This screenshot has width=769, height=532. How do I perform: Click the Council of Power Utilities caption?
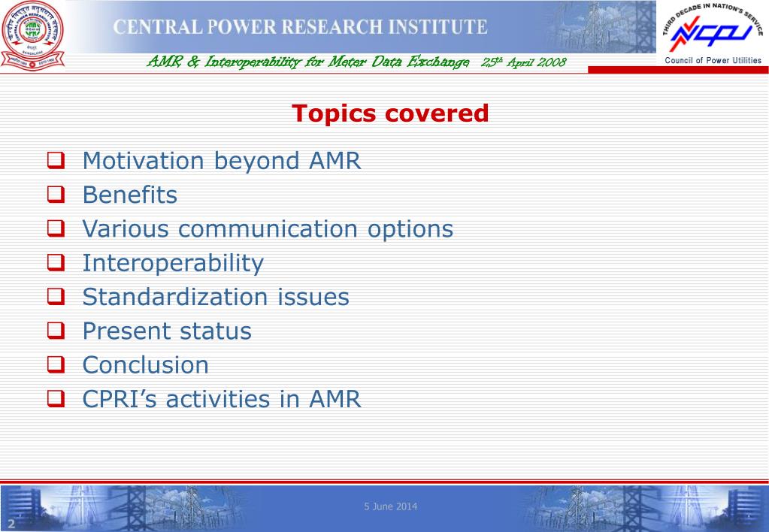pyautogui.click(x=713, y=60)
